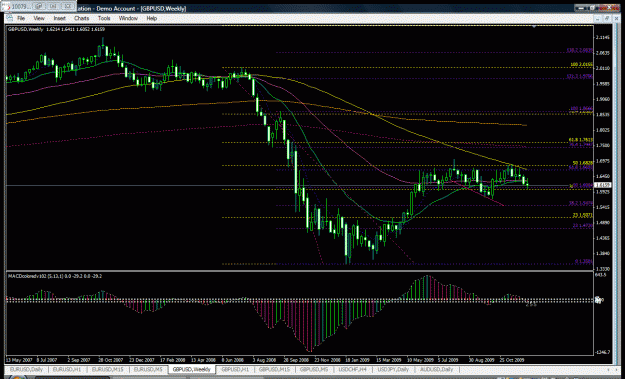Open the Windows Start button

(x=17, y=377)
